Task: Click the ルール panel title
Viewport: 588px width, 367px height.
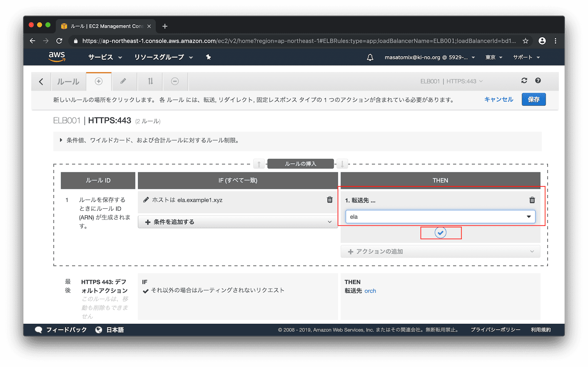Action: click(x=68, y=82)
